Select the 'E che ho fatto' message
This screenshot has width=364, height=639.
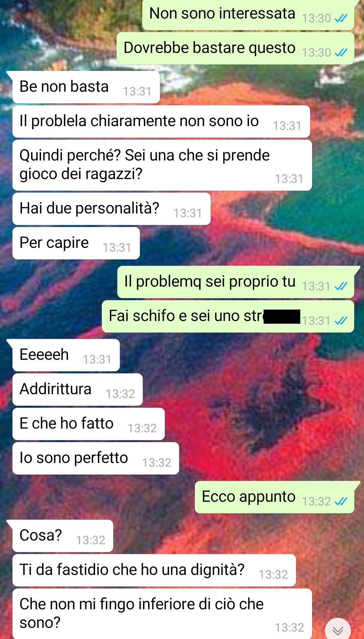click(x=89, y=424)
